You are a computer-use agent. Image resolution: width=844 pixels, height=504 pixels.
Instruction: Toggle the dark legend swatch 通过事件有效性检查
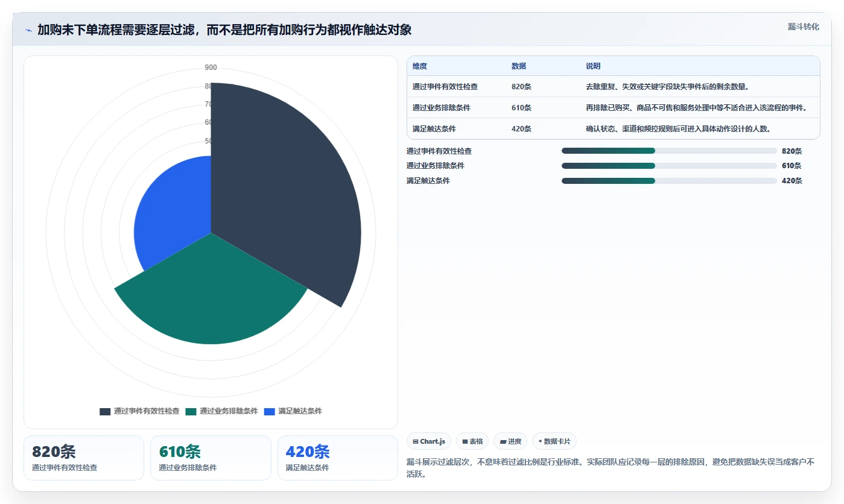(105, 411)
